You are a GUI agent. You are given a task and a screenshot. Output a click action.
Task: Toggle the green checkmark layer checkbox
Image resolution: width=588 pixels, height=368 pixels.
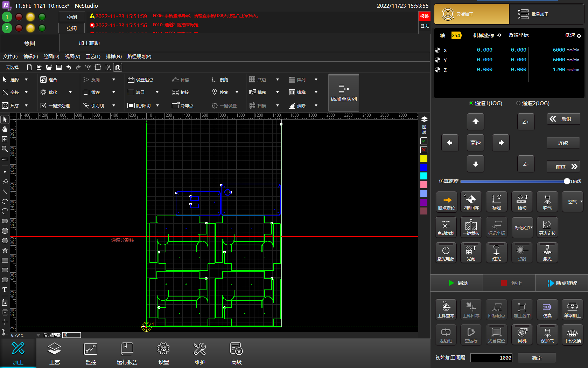(x=424, y=141)
